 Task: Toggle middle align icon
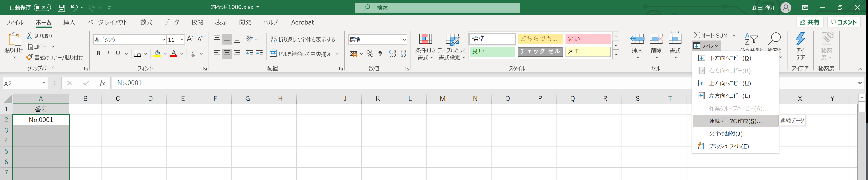(x=227, y=39)
